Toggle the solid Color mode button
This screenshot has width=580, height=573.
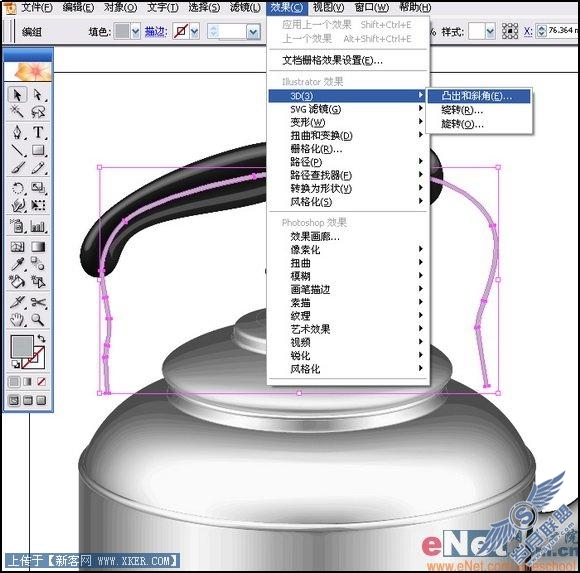pyautogui.click(x=14, y=381)
